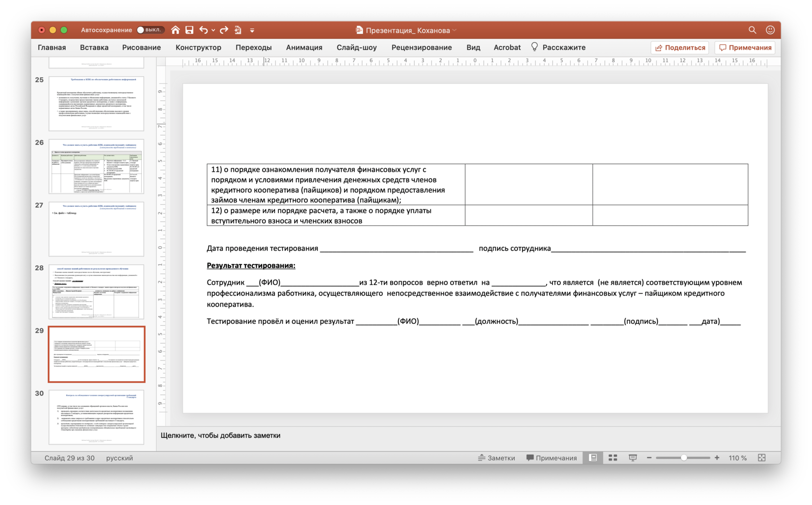
Task: Fit slide to current window icon
Action: [x=762, y=458]
